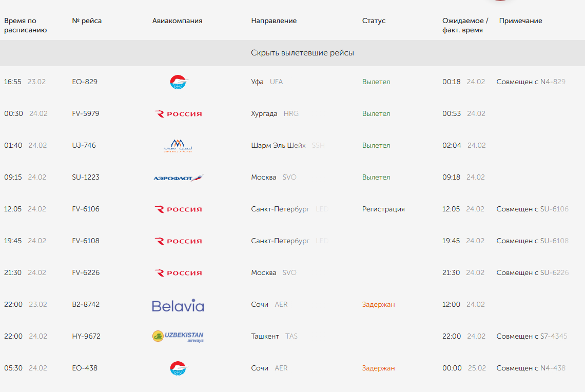
Task: Collapse departed flights via Скрыть вылетевшие рейсы
Action: point(302,53)
